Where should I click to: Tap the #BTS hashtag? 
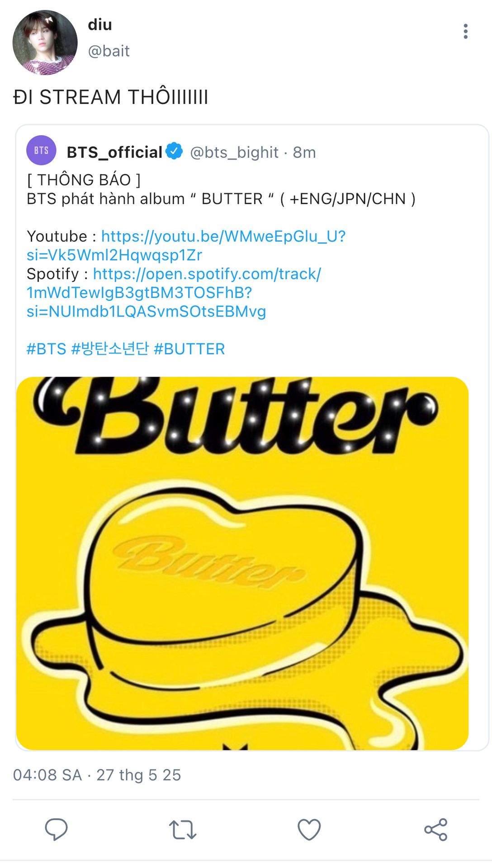(x=46, y=349)
